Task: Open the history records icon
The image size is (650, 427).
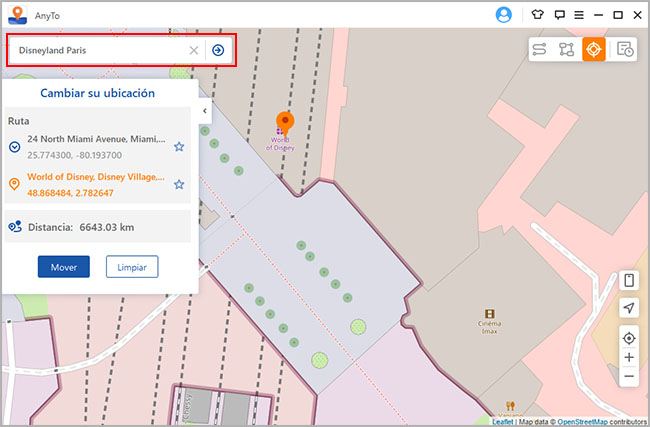Action: point(625,49)
